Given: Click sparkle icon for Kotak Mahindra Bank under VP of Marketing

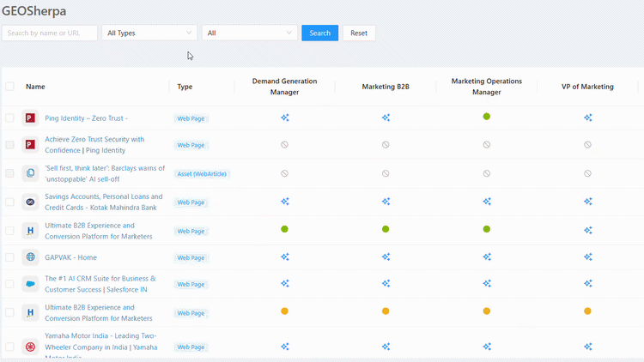Looking at the screenshot, I should tap(587, 202).
